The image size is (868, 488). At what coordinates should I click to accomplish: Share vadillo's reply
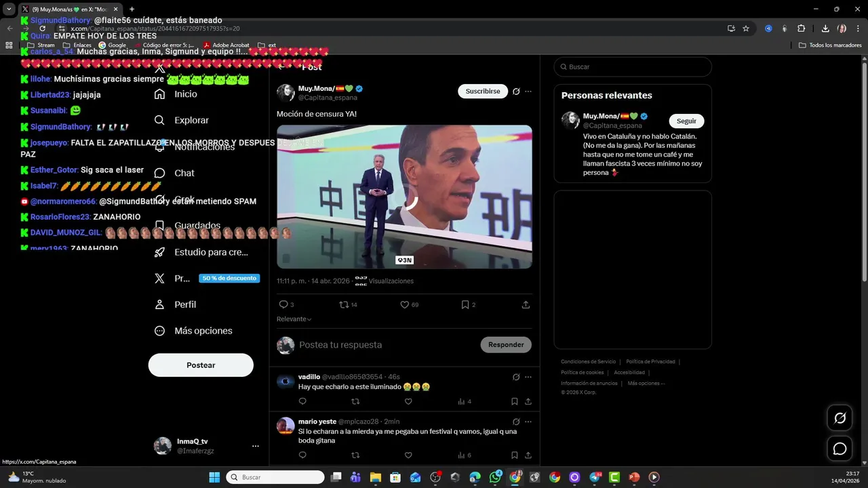point(528,401)
